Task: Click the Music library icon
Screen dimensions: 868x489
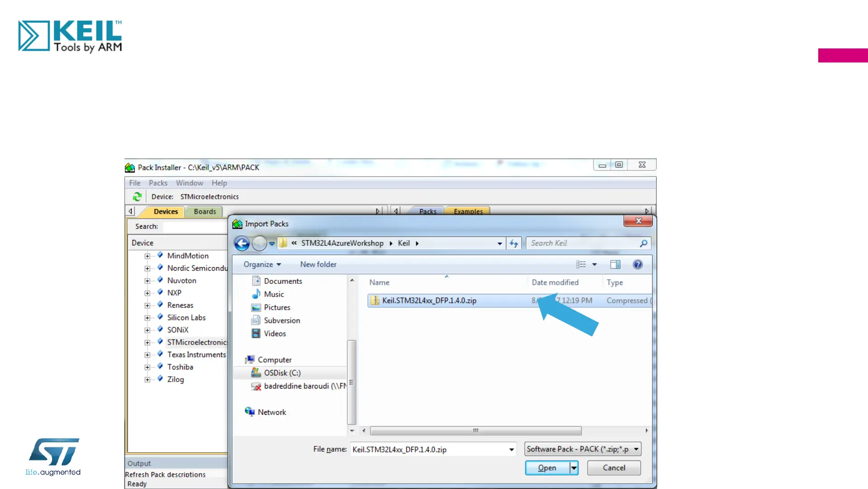Action: 256,294
